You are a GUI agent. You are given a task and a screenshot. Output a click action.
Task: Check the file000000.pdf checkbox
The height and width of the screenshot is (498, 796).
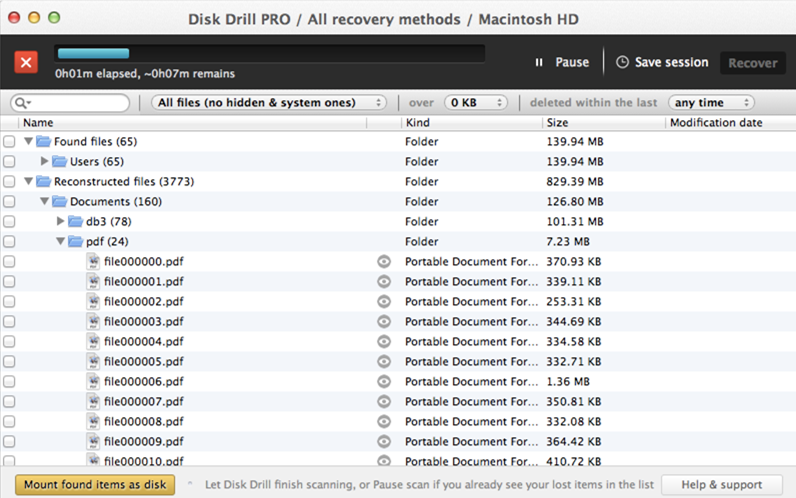tap(9, 261)
